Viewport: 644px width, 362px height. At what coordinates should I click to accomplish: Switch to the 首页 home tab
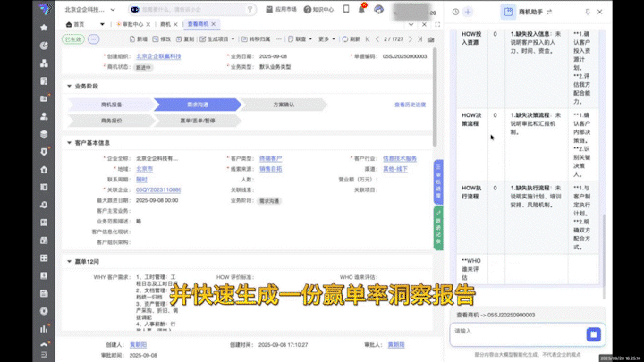[79, 25]
